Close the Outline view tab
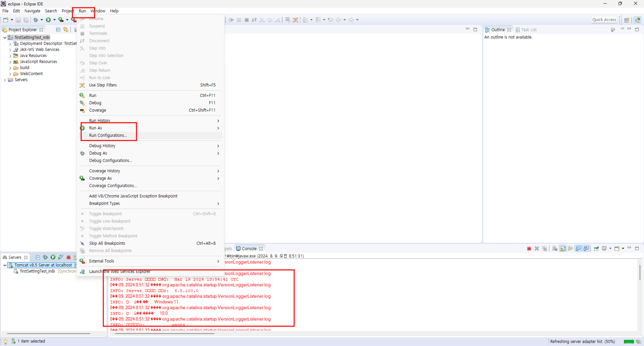The width and height of the screenshot is (644, 346). 509,30
